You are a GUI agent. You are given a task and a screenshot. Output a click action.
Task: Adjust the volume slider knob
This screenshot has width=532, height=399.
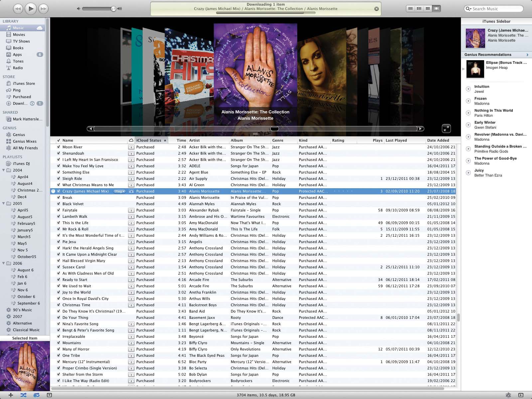[113, 9]
